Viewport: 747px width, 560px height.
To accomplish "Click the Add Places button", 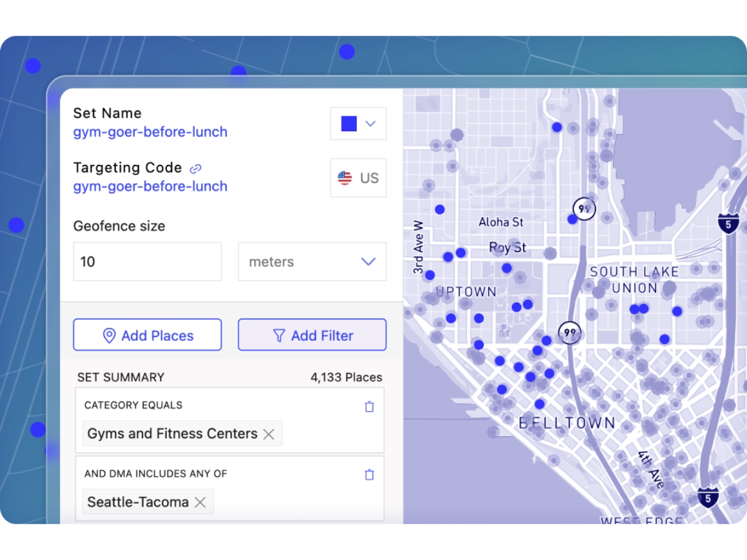I will pos(148,335).
